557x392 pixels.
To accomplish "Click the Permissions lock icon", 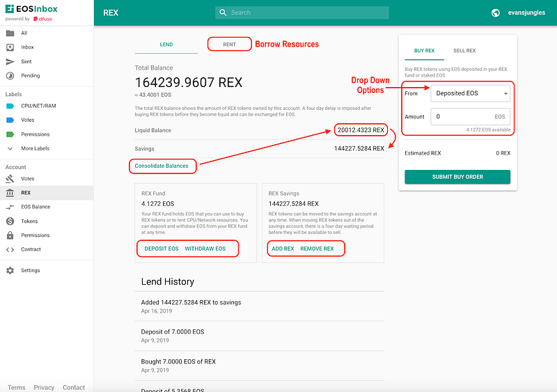I will coord(10,235).
